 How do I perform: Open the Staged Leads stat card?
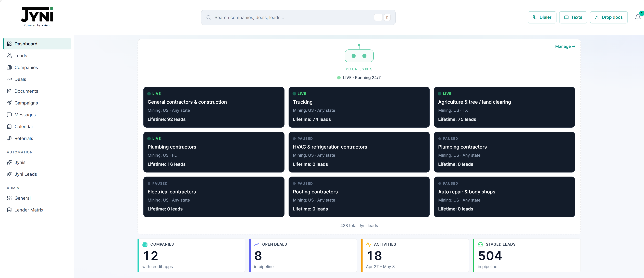[x=526, y=255]
